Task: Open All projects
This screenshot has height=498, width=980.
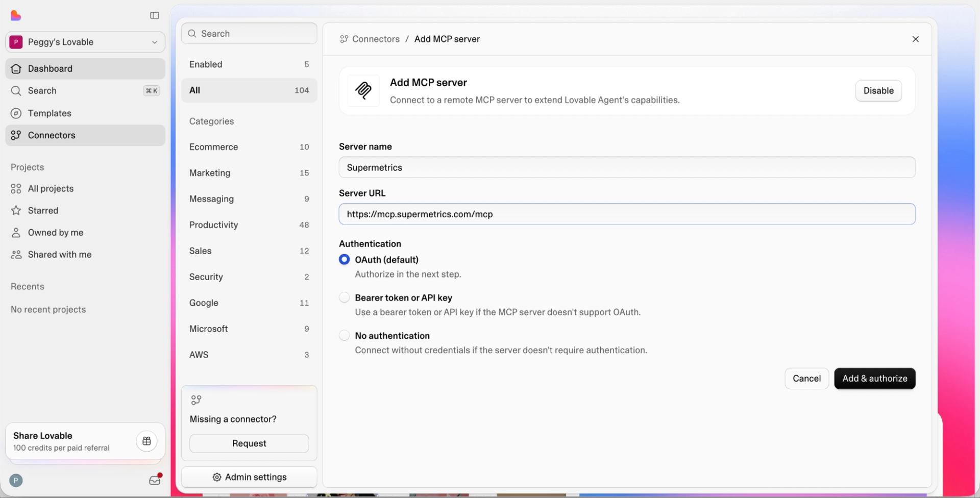Action: point(85,189)
